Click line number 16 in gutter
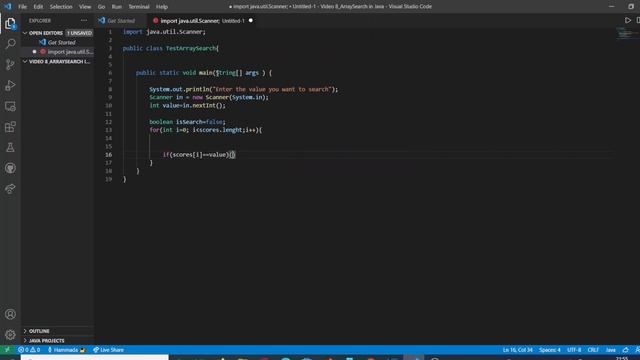640x360 pixels. [109, 155]
